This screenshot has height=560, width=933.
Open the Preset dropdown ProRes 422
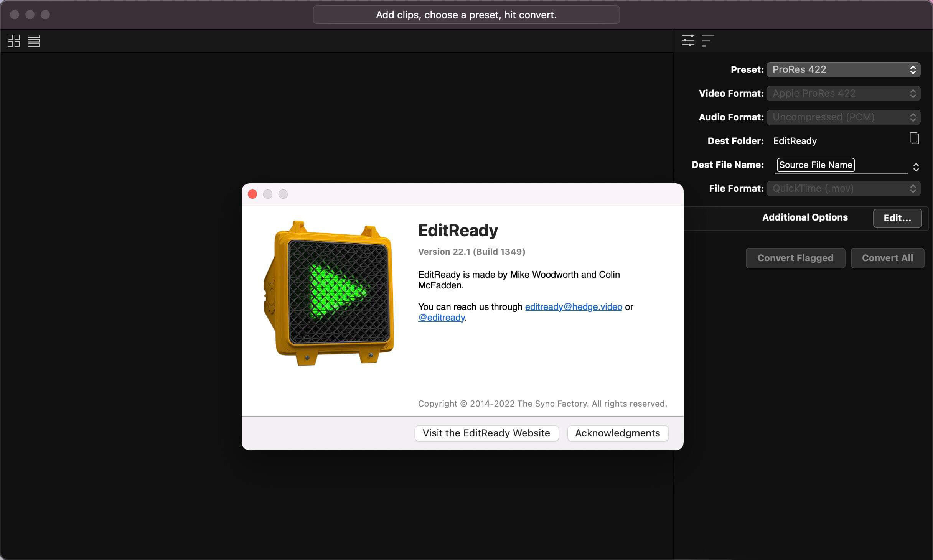(843, 70)
